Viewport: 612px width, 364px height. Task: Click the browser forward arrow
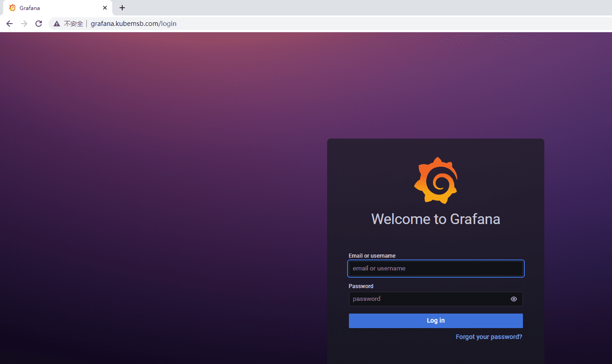[24, 24]
